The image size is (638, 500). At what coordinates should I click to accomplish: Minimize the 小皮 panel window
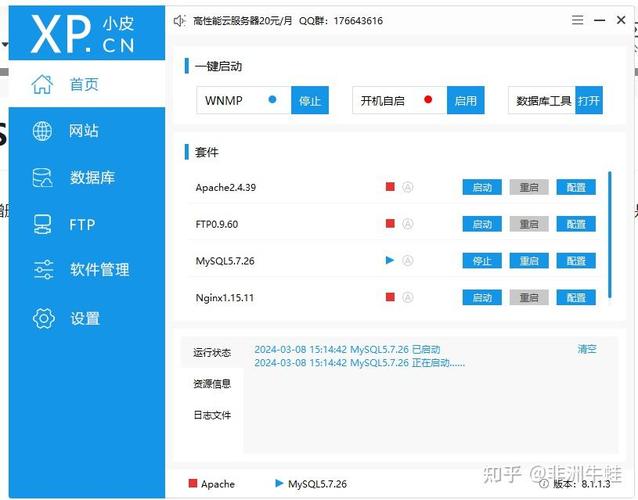click(599, 20)
